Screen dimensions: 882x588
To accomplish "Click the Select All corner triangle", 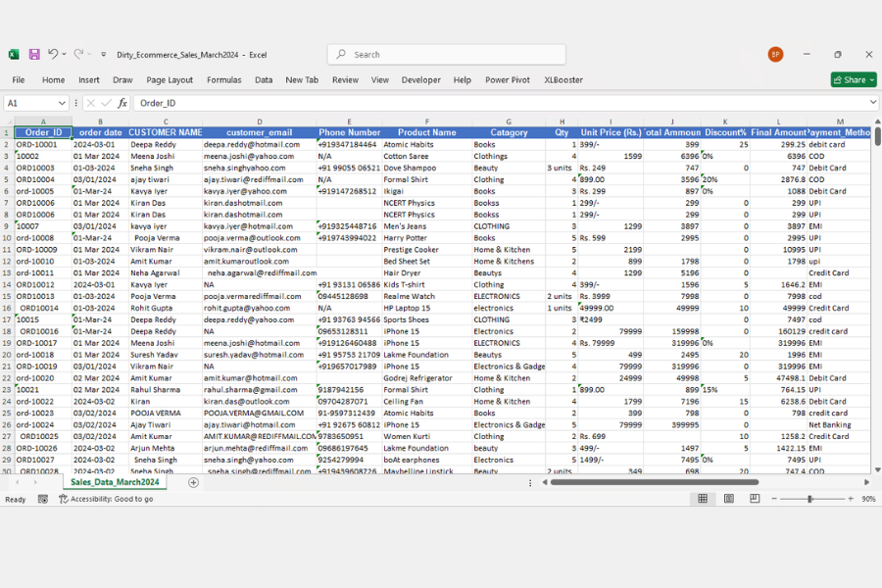I will [8, 122].
